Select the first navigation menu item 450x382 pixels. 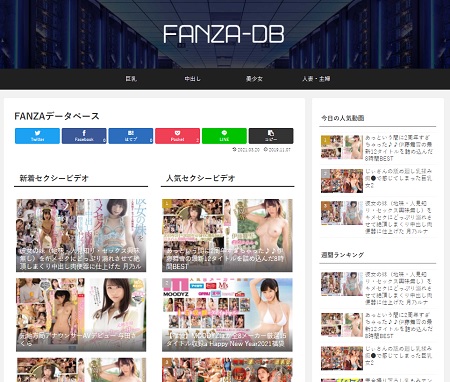coord(131,79)
